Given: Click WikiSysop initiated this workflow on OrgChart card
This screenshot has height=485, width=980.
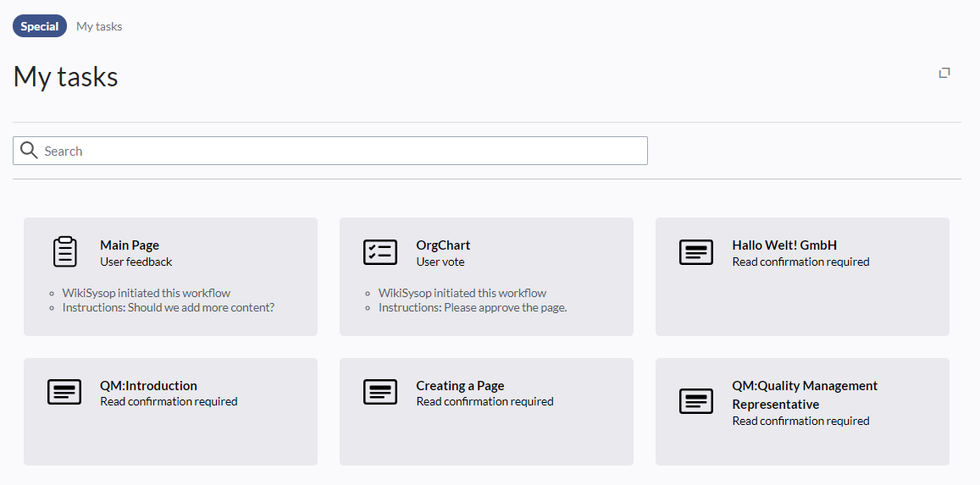Looking at the screenshot, I should tap(462, 293).
